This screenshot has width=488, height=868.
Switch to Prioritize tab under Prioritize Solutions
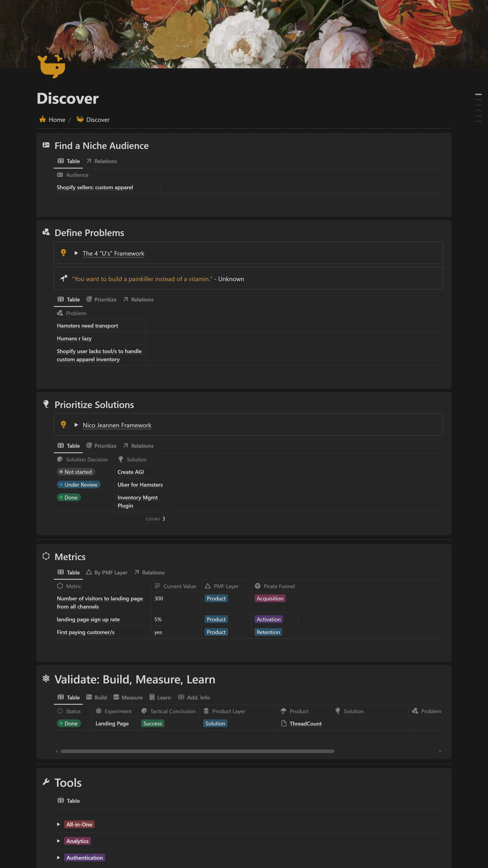[x=101, y=445]
